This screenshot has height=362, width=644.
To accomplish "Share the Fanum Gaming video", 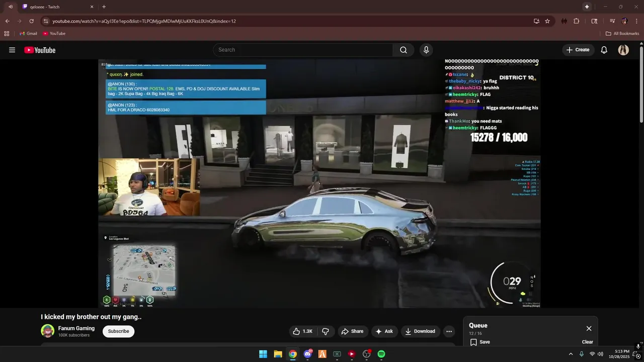I will (x=352, y=331).
